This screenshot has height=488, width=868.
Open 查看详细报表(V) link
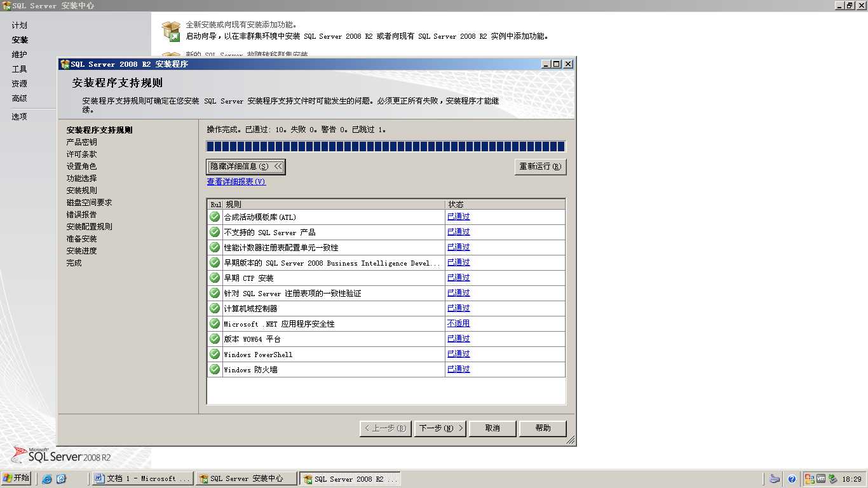236,182
